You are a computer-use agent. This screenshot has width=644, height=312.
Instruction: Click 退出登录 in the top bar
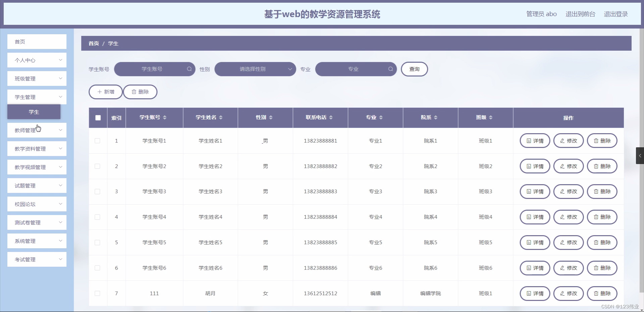pyautogui.click(x=616, y=14)
